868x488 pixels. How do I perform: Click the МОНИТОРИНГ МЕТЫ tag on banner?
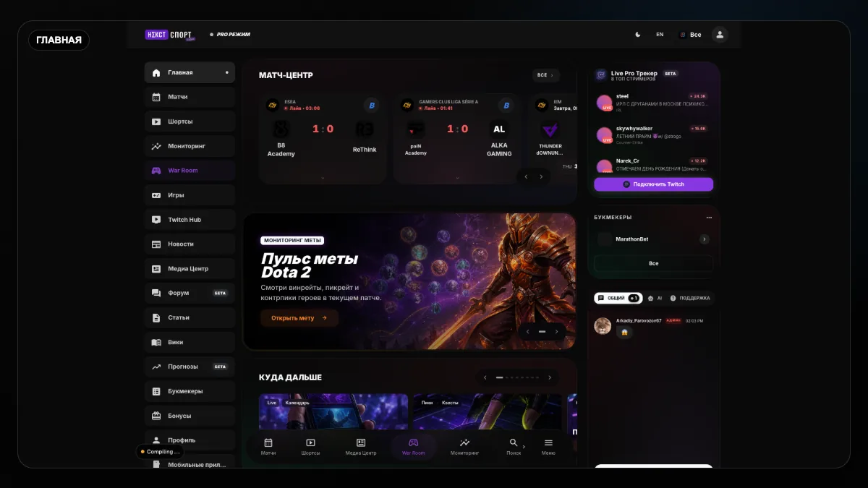click(293, 241)
